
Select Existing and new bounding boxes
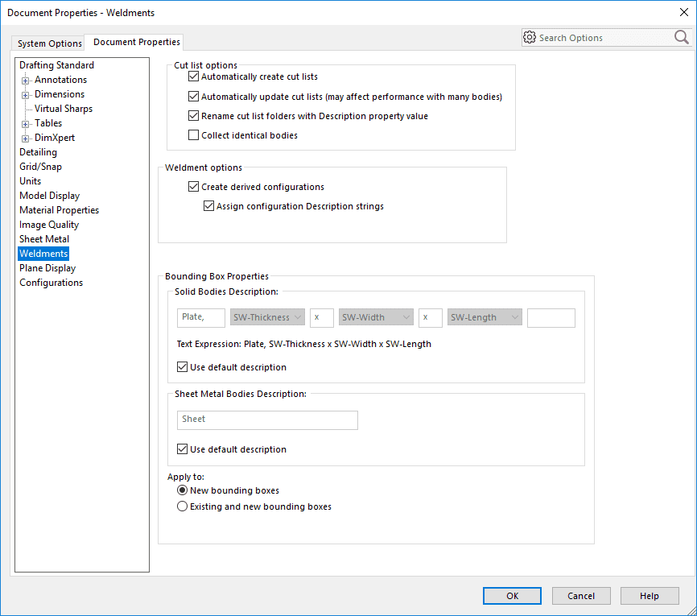[x=182, y=506]
